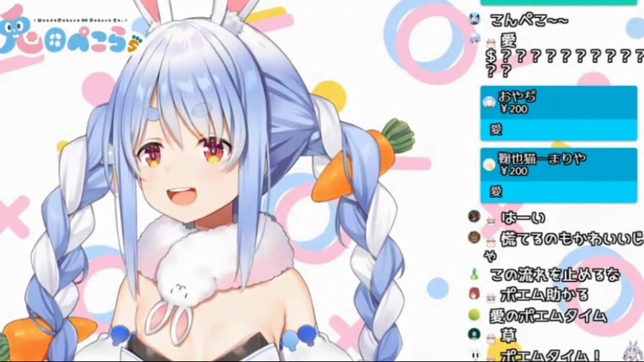Click member badge beside the はーい message
Image resolution: width=644 pixels, height=362 pixels.
pos(490,221)
